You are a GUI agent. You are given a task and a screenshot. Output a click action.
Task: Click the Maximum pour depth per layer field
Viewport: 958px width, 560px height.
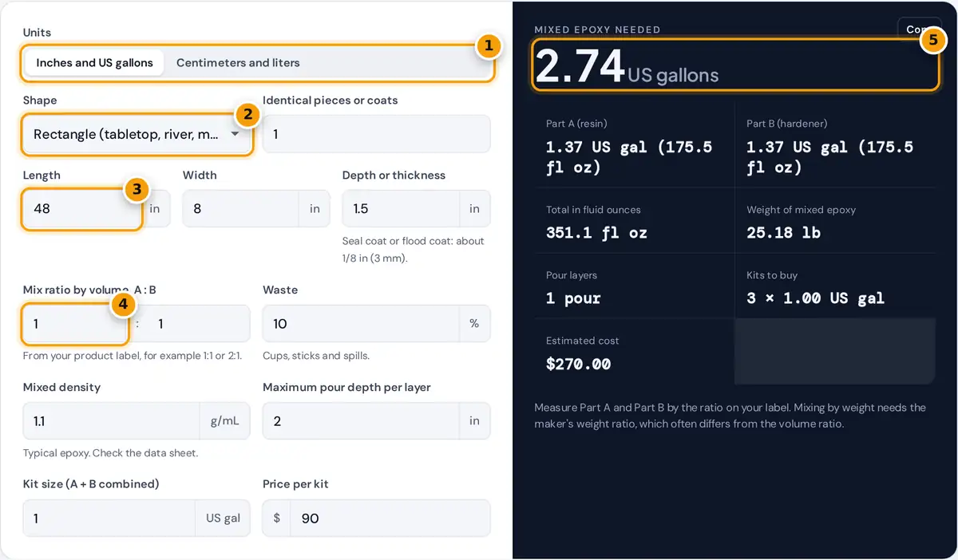tap(361, 421)
